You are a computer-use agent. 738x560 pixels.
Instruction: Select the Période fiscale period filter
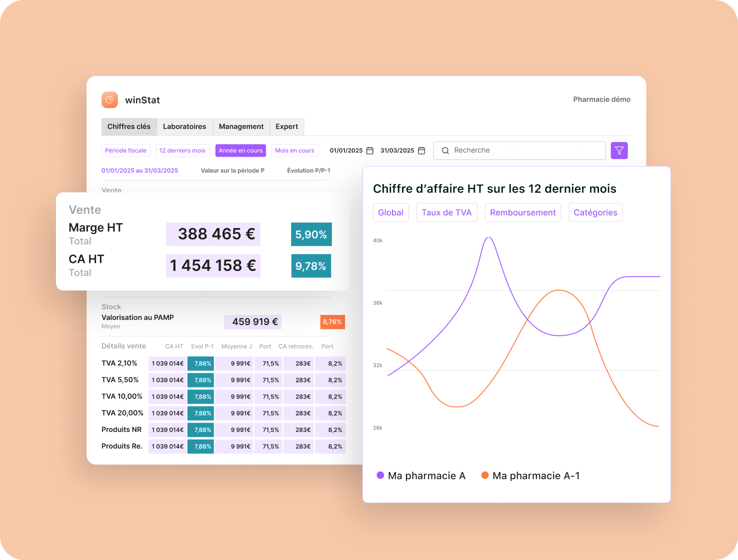pyautogui.click(x=126, y=150)
